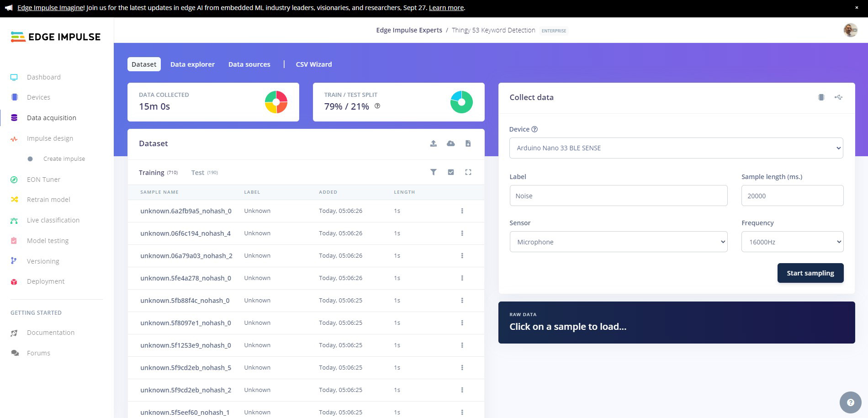Go to Devices in the sidebar
868x418 pixels.
38,97
